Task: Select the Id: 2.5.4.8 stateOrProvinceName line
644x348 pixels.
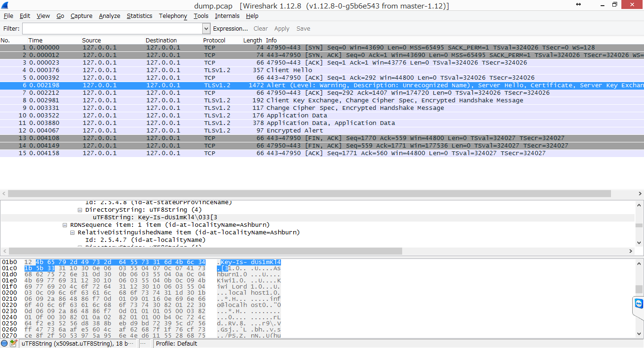Action: [158, 203]
